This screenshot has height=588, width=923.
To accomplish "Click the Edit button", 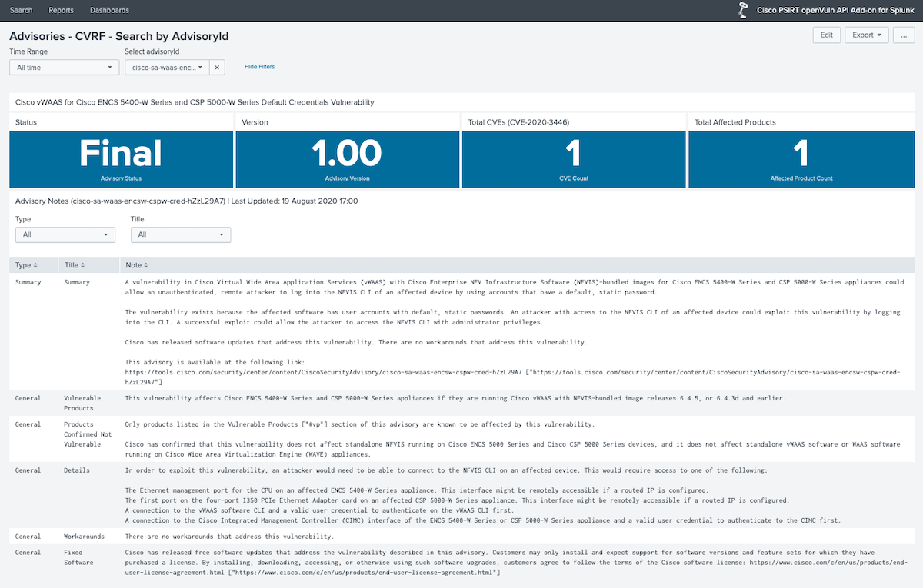I will tap(826, 35).
